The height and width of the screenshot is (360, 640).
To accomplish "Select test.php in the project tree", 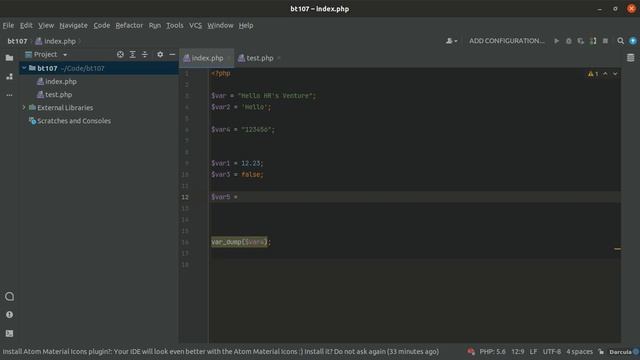I will point(58,95).
